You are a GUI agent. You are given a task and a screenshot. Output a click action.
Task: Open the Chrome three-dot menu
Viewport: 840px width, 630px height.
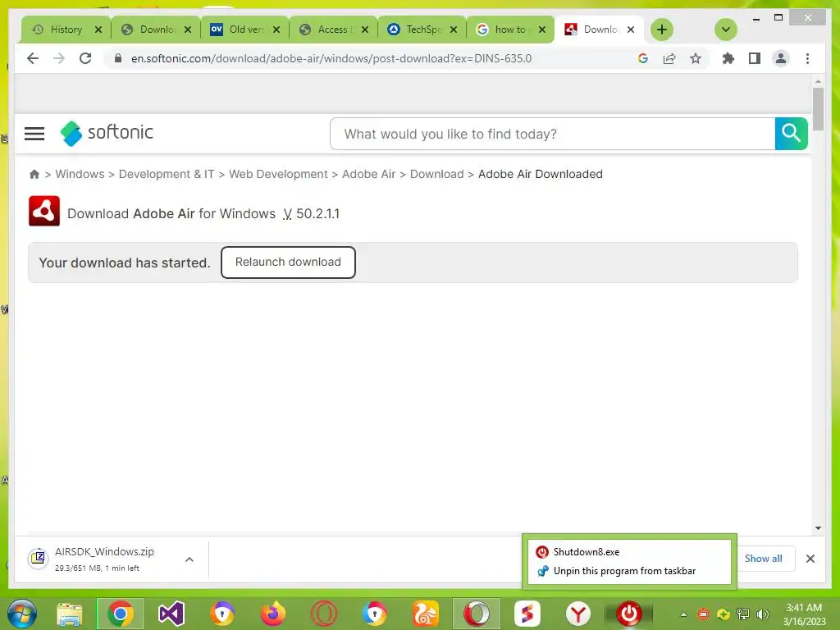pos(807,58)
